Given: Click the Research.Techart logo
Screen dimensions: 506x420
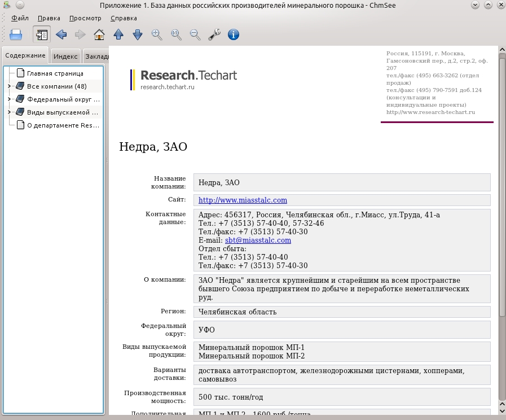Looking at the screenshot, I should [184, 80].
